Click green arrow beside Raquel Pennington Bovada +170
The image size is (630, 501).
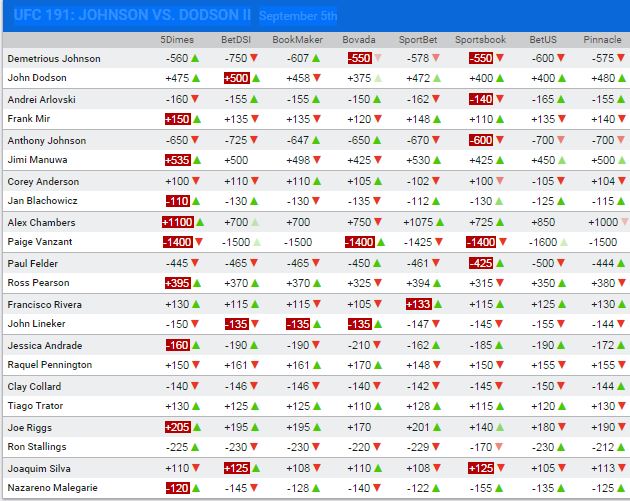click(378, 365)
